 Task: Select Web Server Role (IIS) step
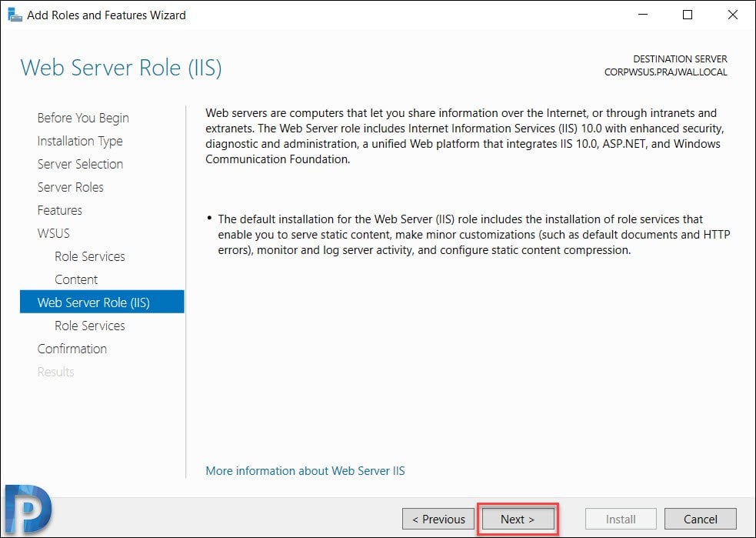tap(102, 302)
